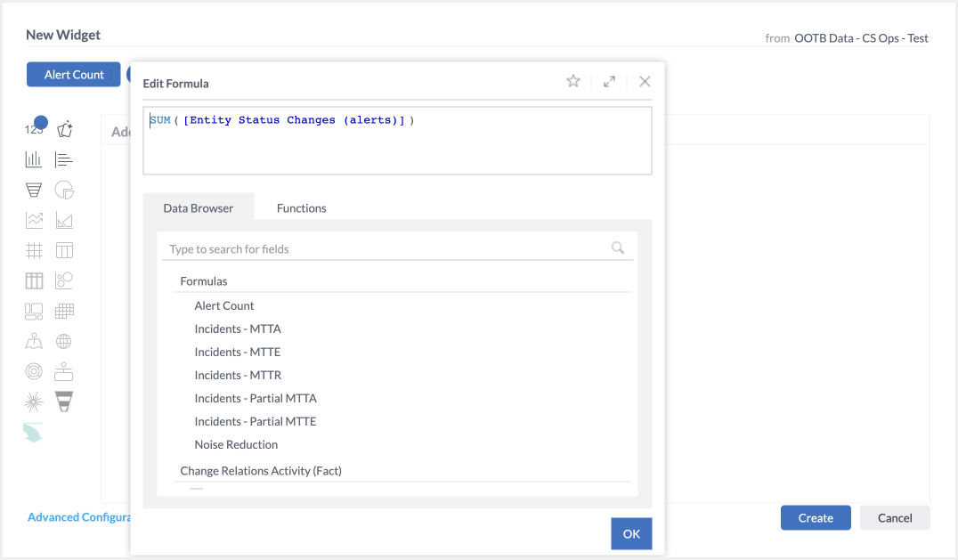Choose the globe area map widget
Image resolution: width=958 pixels, height=560 pixels.
(x=64, y=341)
